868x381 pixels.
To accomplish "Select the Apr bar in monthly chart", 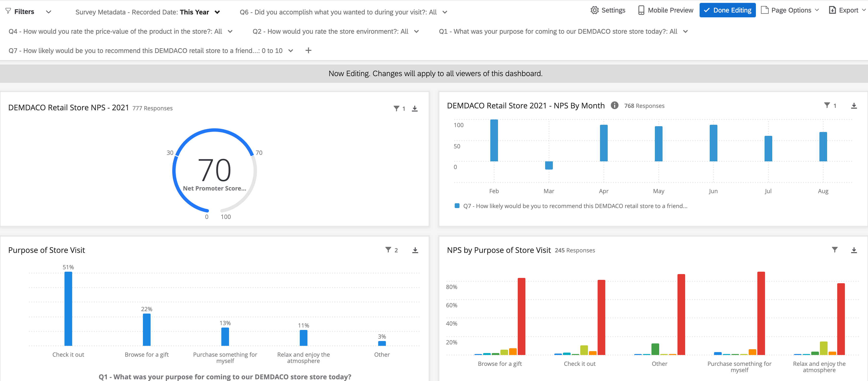I will [604, 143].
